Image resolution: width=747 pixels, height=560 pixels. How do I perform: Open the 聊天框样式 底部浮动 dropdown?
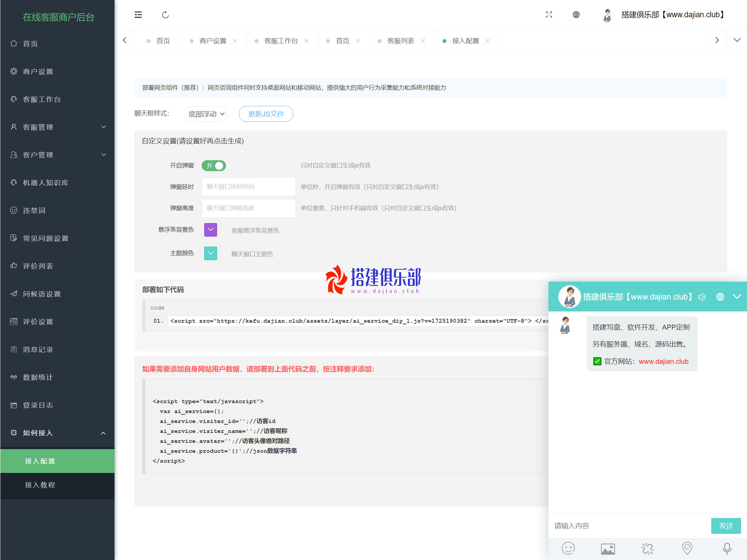(x=206, y=114)
